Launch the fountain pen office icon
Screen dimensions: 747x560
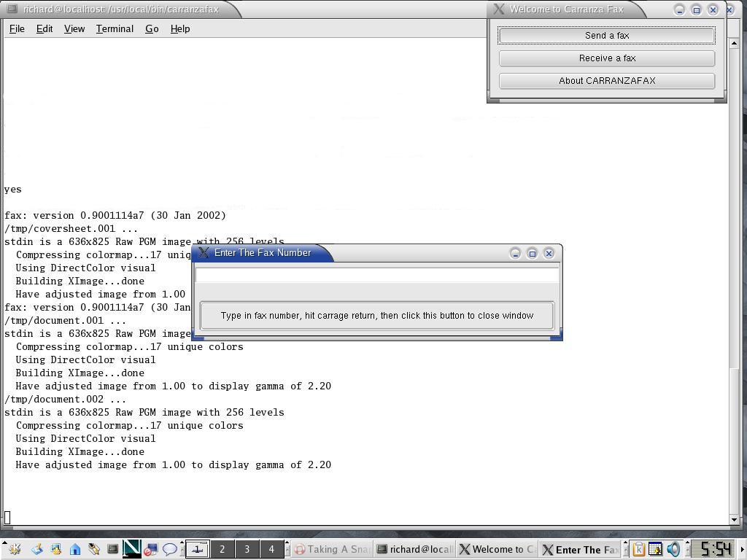[93, 549]
